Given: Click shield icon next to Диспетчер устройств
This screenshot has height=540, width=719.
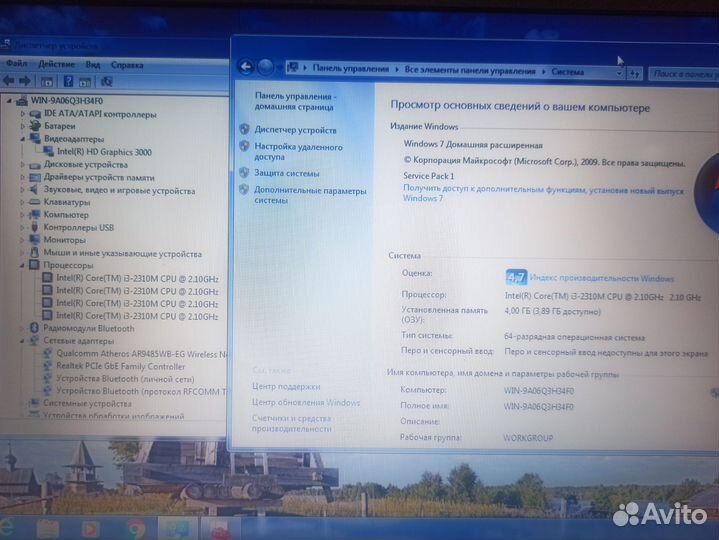Looking at the screenshot, I should [244, 129].
